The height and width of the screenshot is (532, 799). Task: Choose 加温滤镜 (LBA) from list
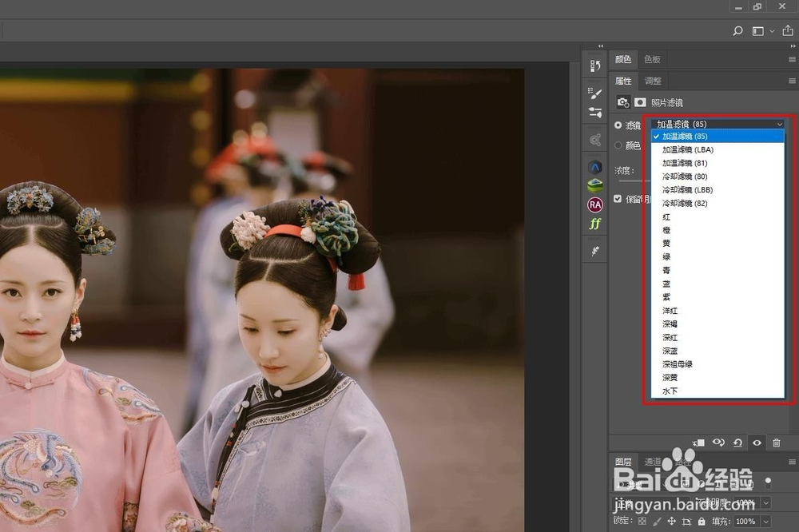(718, 150)
